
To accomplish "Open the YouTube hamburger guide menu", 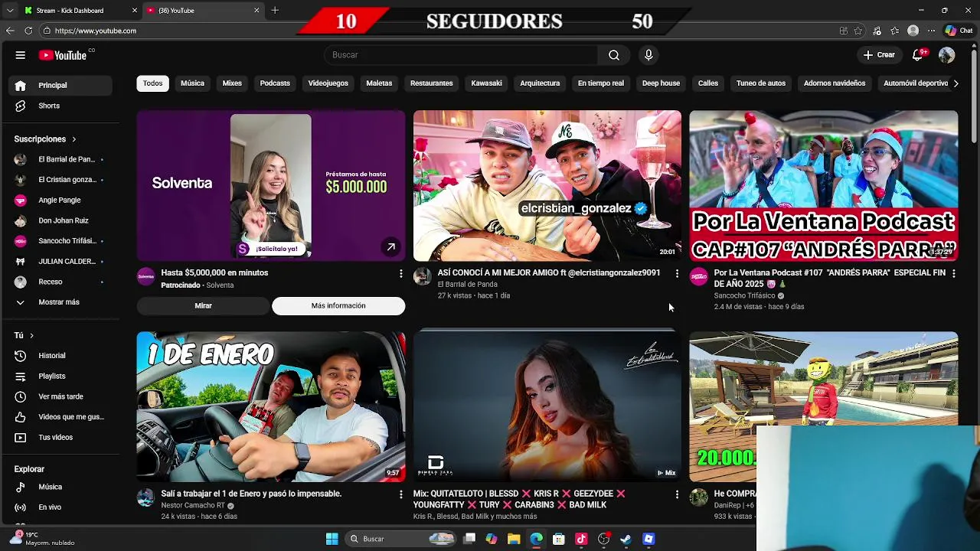I will (x=21, y=55).
